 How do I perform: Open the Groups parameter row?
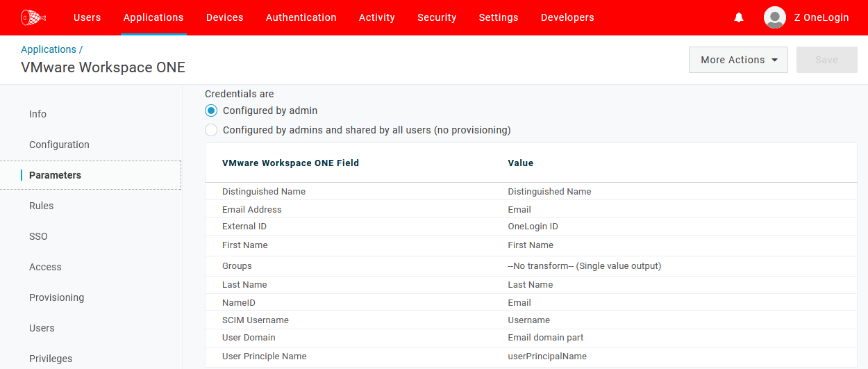[237, 266]
